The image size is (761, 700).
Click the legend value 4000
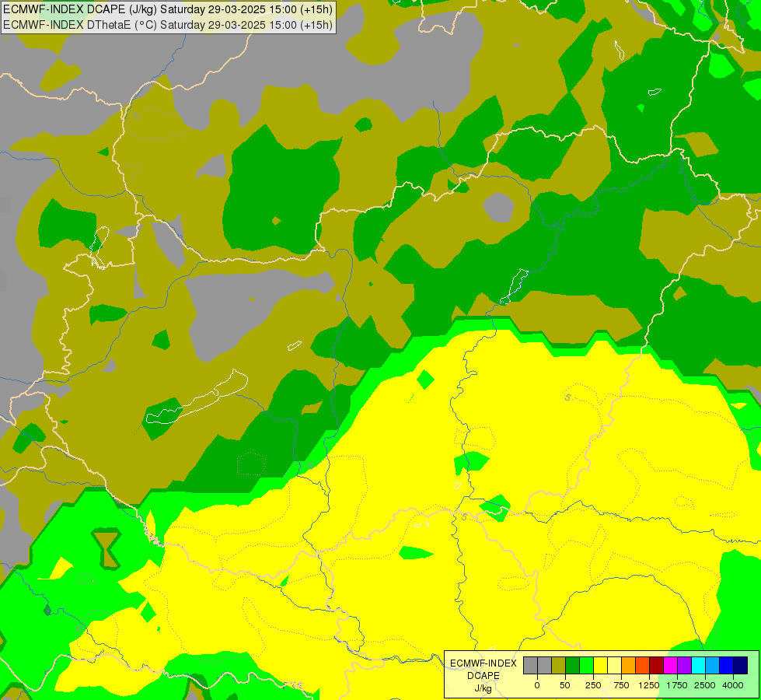(x=733, y=685)
